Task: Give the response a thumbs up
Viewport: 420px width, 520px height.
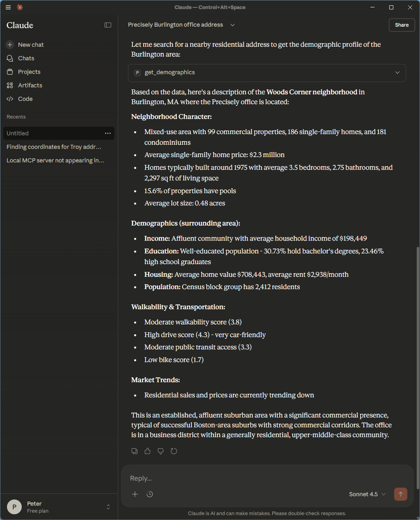Action: (148, 451)
